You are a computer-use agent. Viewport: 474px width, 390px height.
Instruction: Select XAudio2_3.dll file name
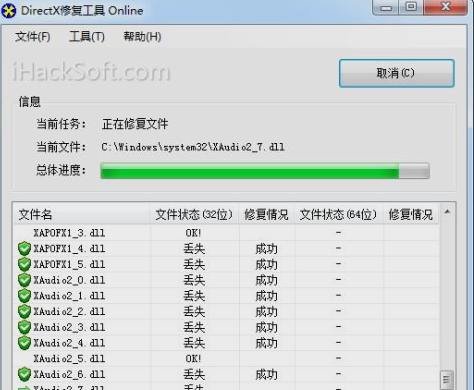point(69,327)
